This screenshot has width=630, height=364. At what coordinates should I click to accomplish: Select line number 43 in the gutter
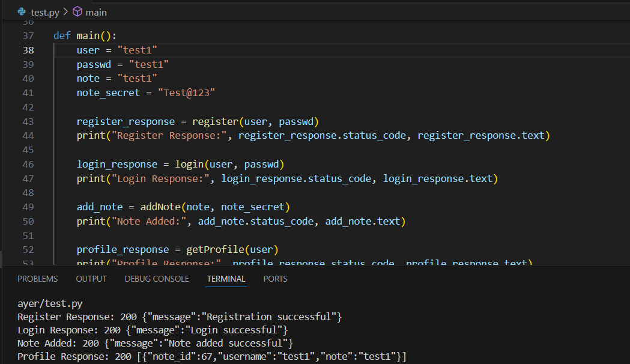(x=28, y=121)
